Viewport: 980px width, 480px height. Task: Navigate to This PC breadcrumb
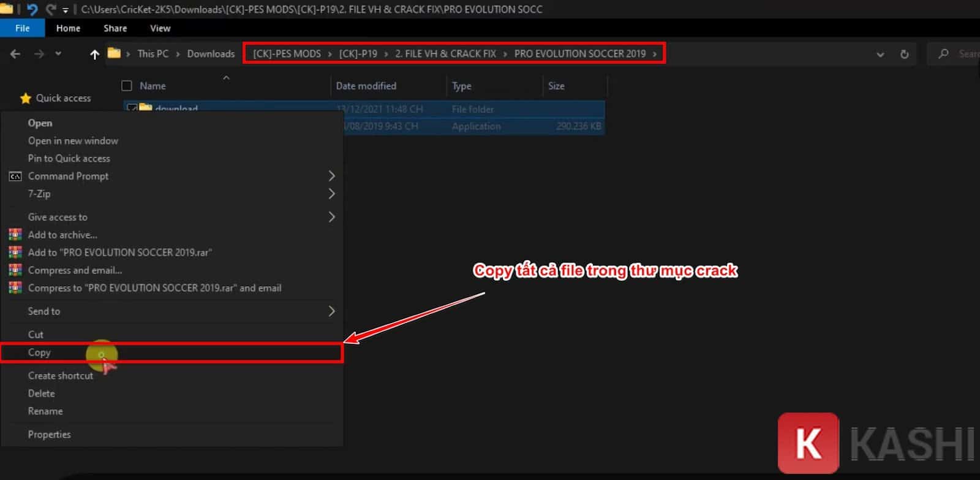tap(153, 54)
